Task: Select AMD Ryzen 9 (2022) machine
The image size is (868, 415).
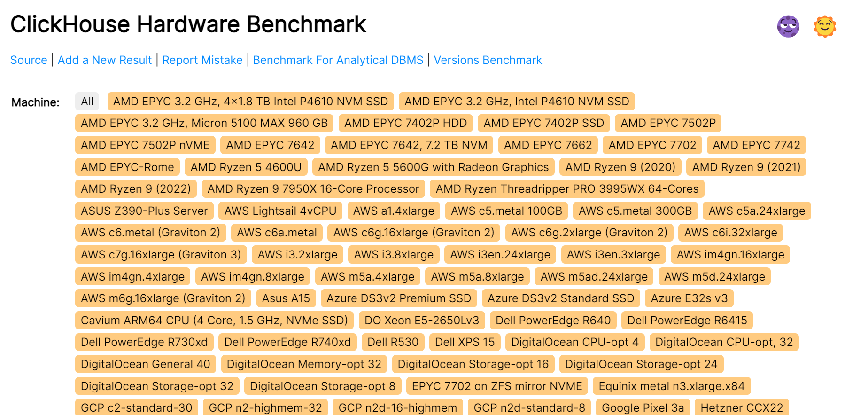Action: (136, 189)
